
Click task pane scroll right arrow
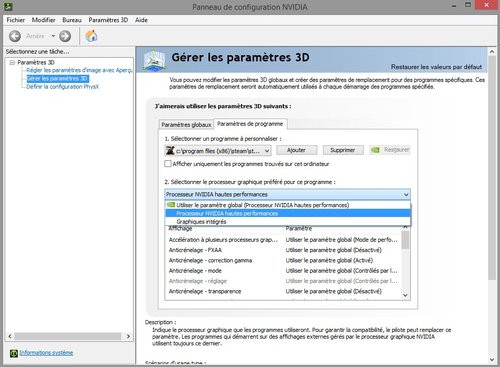pos(128,336)
